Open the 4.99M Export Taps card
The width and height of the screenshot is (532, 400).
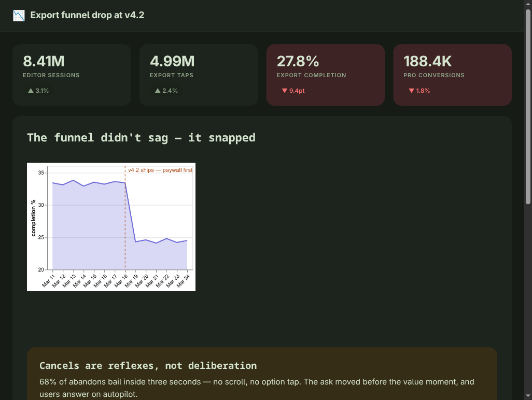point(199,75)
